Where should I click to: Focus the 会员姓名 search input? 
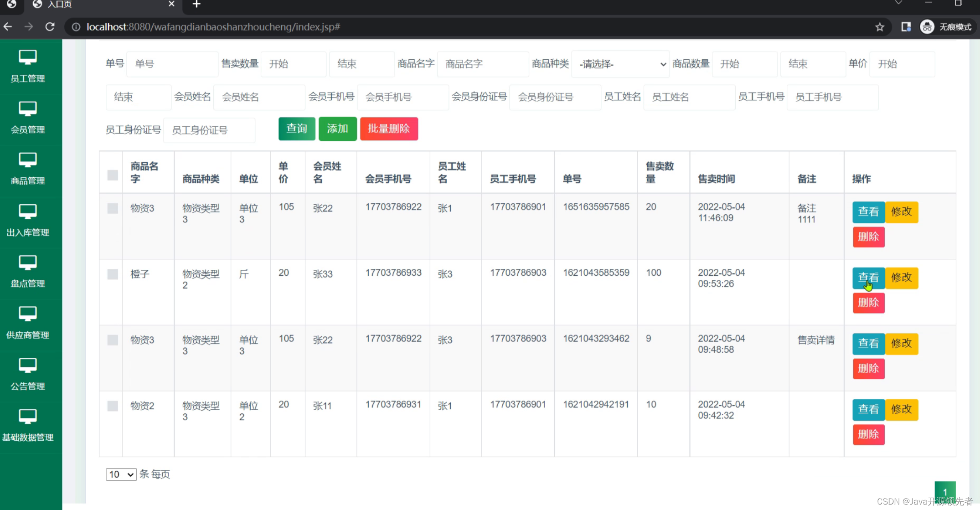click(259, 97)
